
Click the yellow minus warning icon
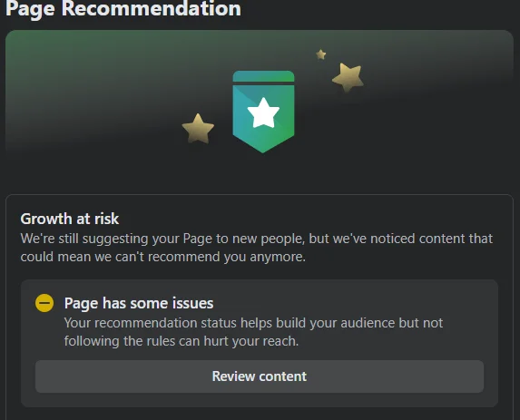(x=44, y=303)
